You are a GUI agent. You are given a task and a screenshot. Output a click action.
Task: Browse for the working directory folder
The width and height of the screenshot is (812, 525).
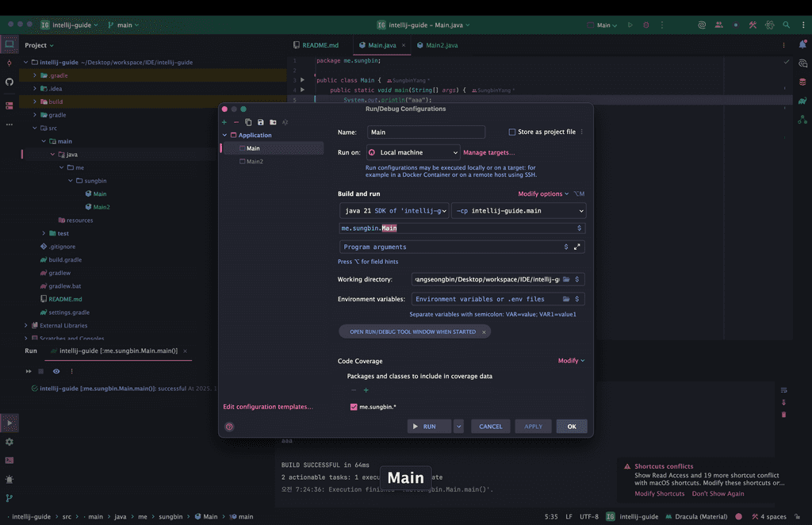coord(567,279)
